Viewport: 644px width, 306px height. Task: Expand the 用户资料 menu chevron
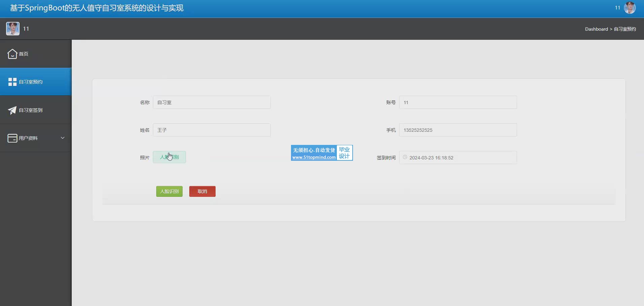coord(63,138)
